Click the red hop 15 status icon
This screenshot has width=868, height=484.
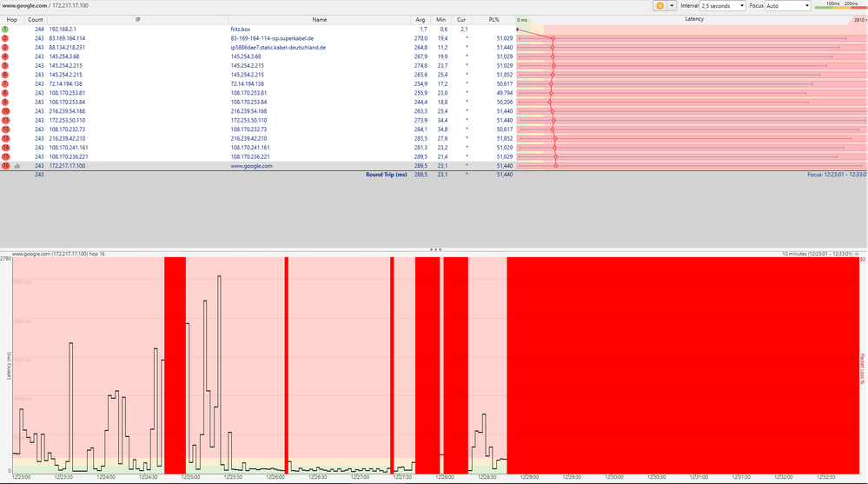point(5,156)
